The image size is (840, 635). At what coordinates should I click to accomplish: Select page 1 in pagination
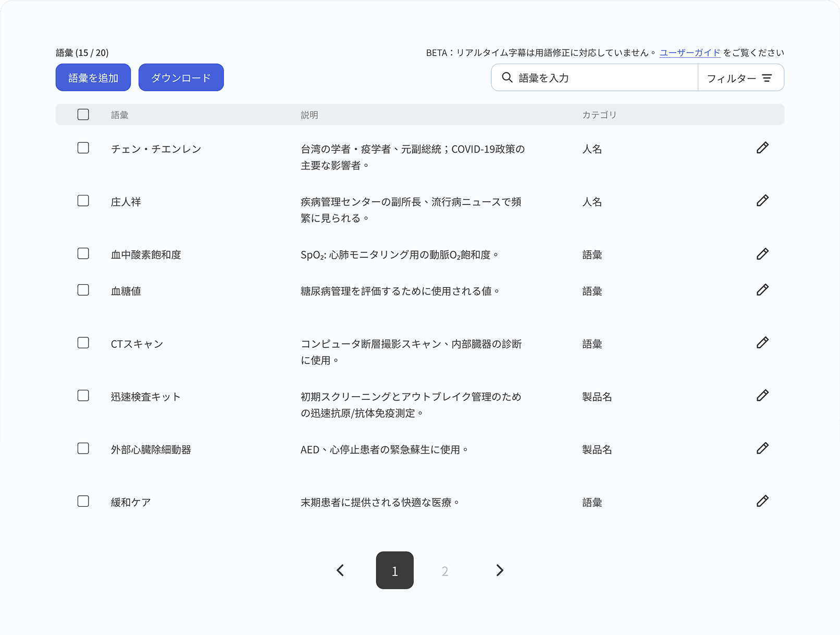coord(394,570)
